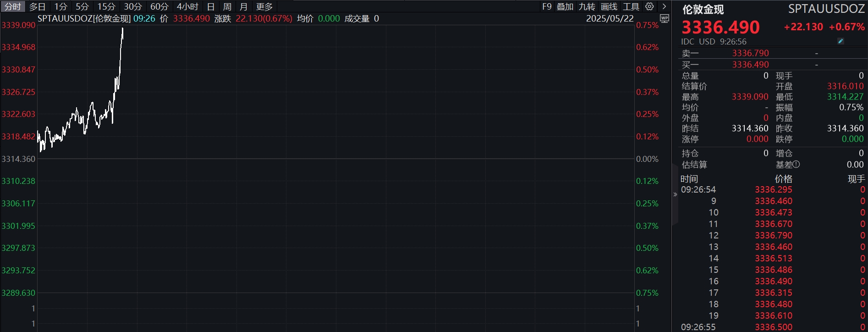868x332 pixels.
Task: Click the pencil edit icon beside the quote
Action: click(841, 41)
